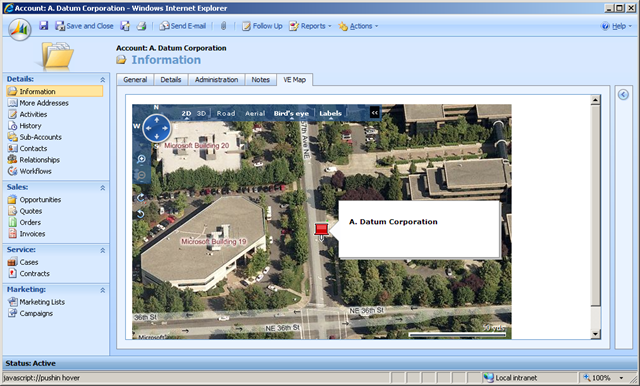Pan the map down with compass arrow

(157, 136)
